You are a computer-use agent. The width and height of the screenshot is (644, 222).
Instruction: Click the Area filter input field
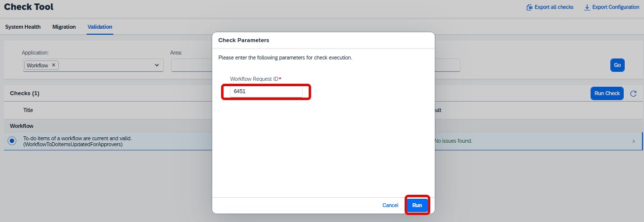191,65
